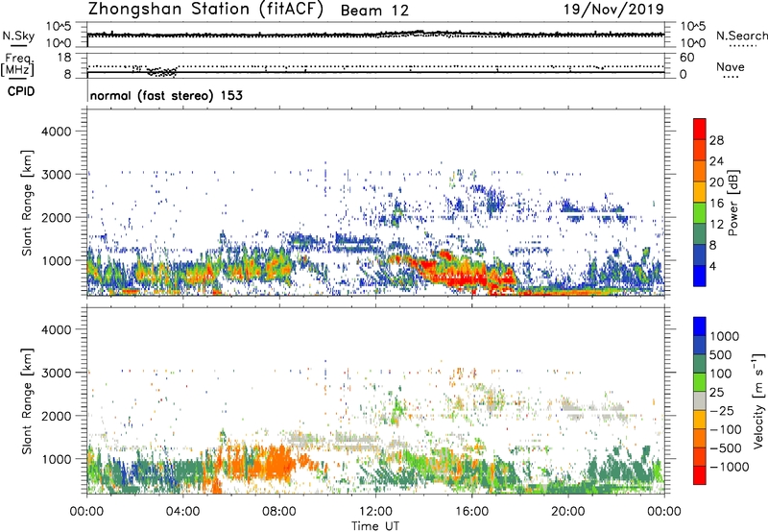This screenshot has width=768, height=532.
Task: Click the "Power [dB]" colorbar title
Action: [733, 203]
